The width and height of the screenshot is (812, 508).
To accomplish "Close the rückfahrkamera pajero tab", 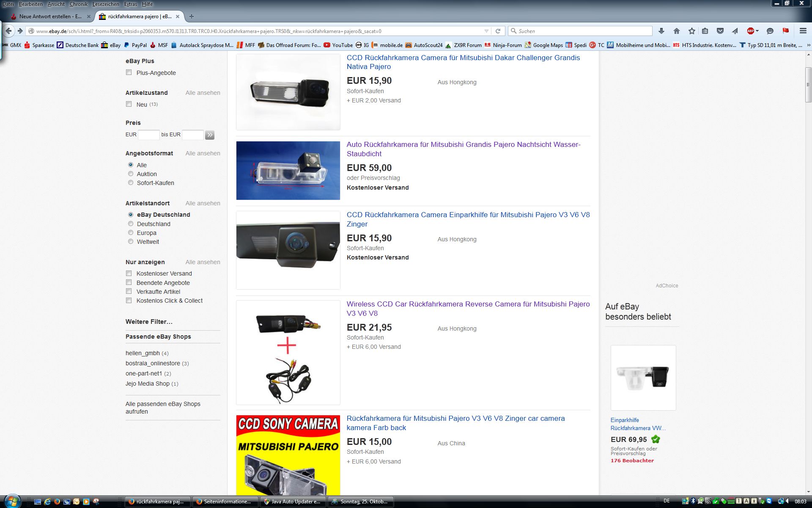I will pos(178,17).
